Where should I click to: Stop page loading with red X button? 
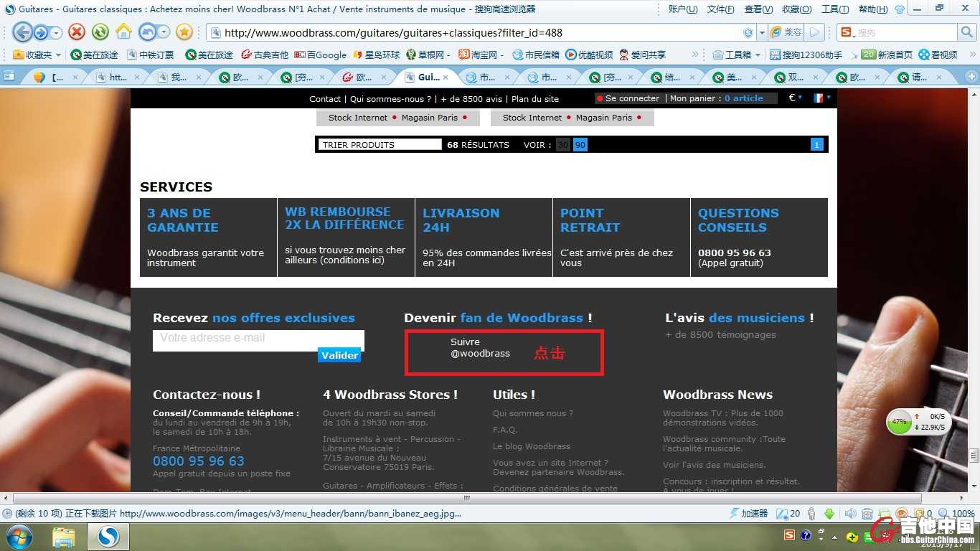coord(77,32)
